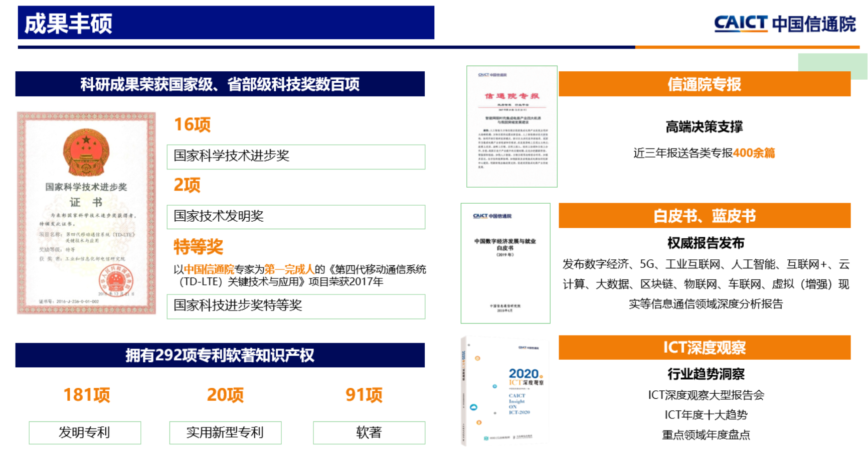Open the 信通院专报 orange header
Screen dimensions: 868x456
point(705,85)
